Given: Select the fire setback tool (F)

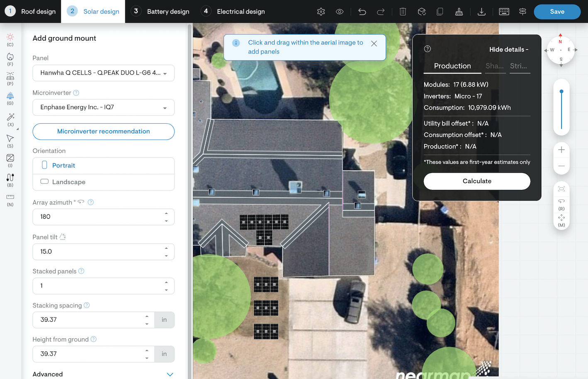Looking at the screenshot, I should click(10, 59).
